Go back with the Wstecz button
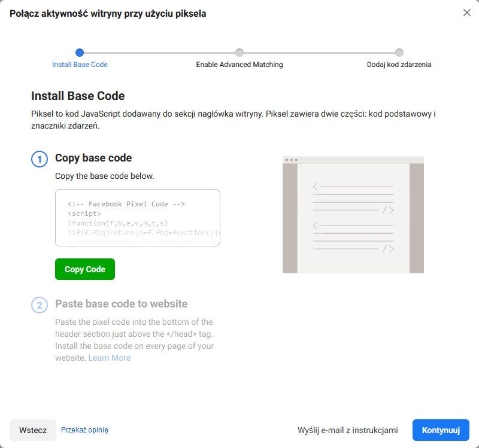This screenshot has width=479, height=448. tap(33, 430)
